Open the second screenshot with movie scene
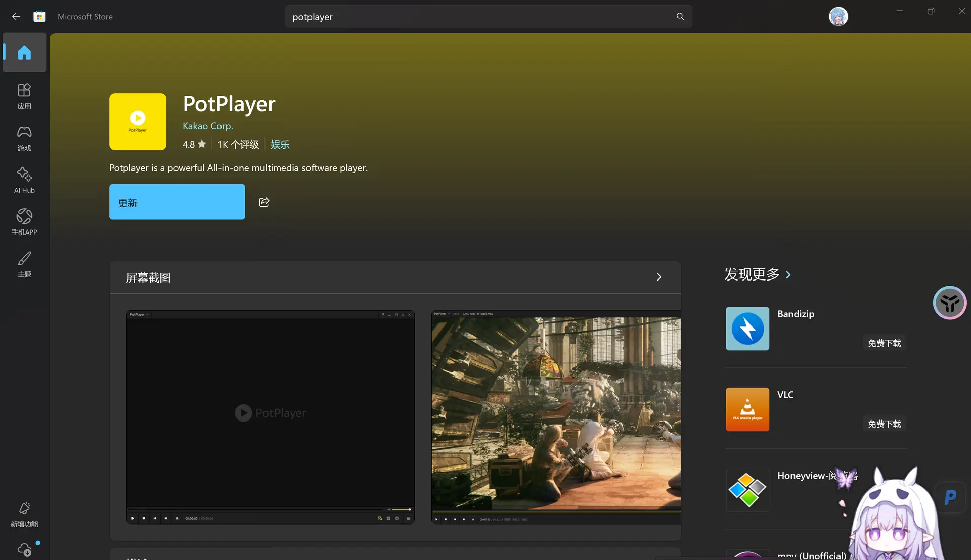This screenshot has width=971, height=560. (x=556, y=417)
